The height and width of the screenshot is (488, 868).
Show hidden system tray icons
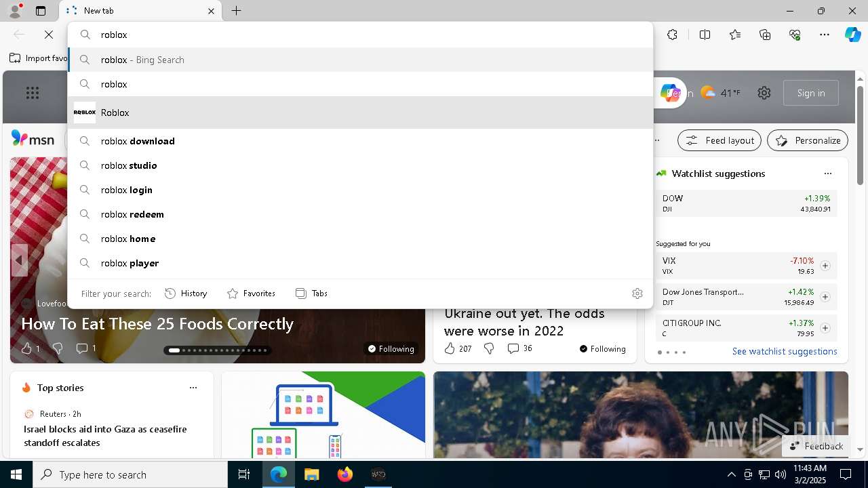(731, 474)
